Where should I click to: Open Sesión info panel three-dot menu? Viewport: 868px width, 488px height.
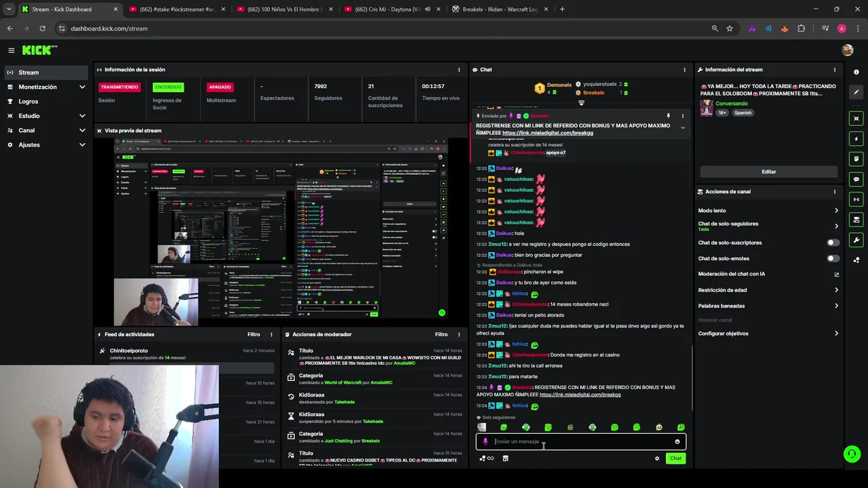tap(459, 70)
